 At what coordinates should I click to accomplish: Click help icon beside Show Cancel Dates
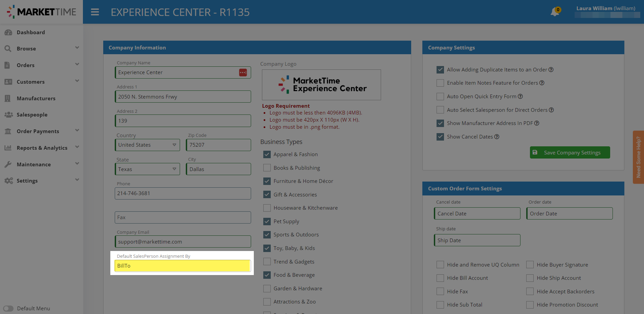pos(497,137)
